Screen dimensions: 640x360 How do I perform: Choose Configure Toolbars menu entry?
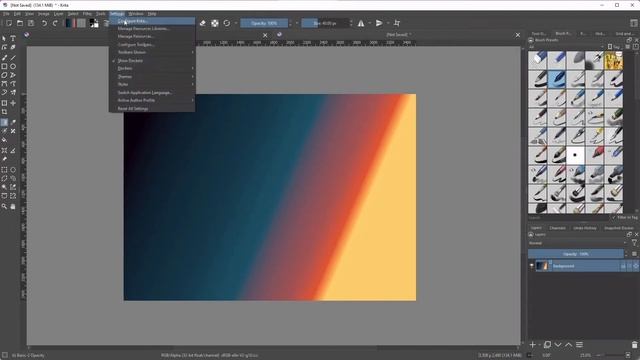(152, 44)
